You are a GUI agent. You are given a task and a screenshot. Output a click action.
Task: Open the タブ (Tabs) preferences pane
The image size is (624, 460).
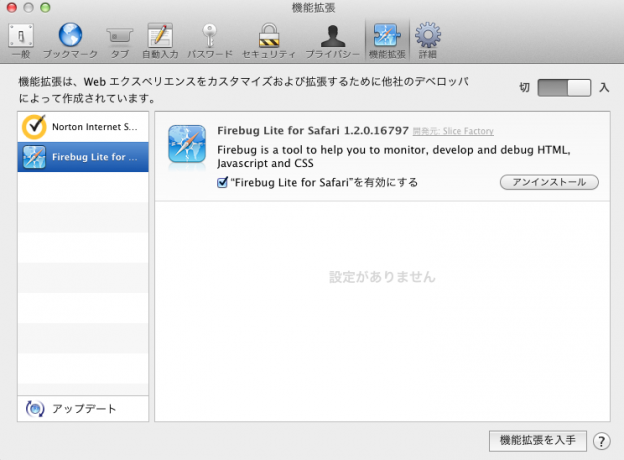click(119, 41)
